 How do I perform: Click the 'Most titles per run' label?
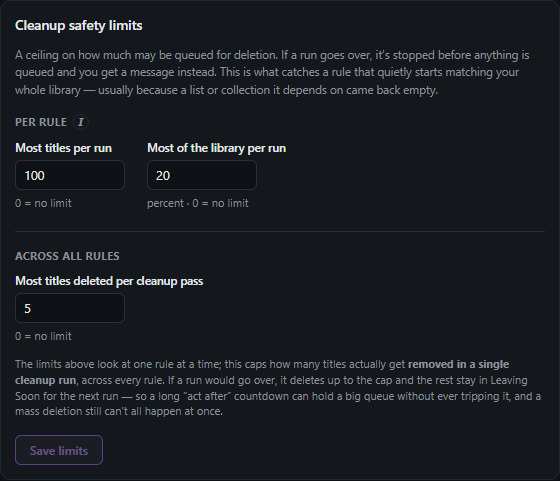pos(64,148)
